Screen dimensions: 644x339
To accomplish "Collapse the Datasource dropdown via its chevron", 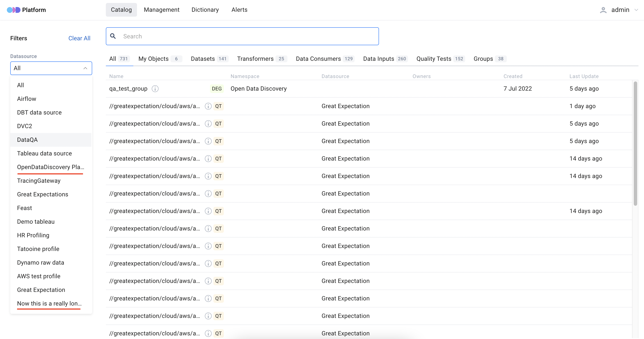I will click(x=85, y=68).
